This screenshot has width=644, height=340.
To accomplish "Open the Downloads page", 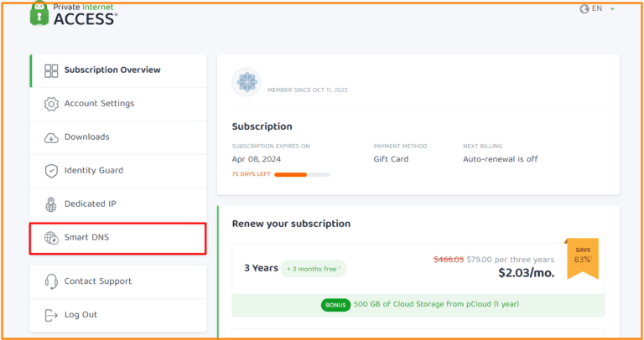I will 87,137.
